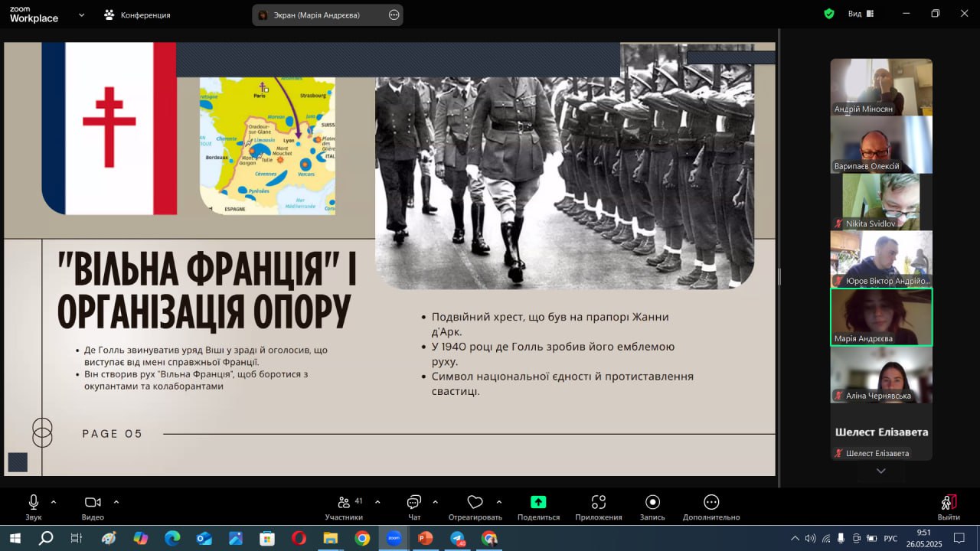
Task: Show more participants with the down chevron
Action: [x=881, y=471]
